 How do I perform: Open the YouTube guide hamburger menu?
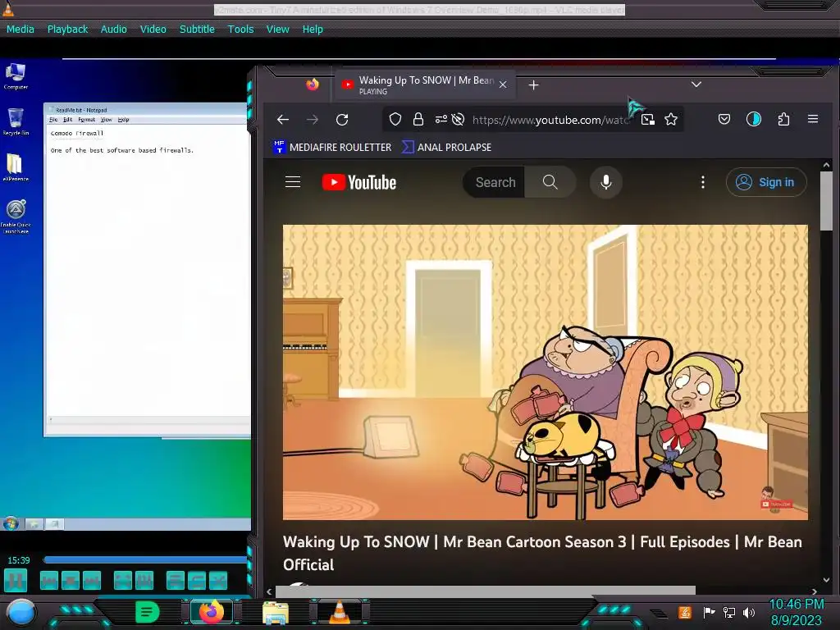coord(293,182)
